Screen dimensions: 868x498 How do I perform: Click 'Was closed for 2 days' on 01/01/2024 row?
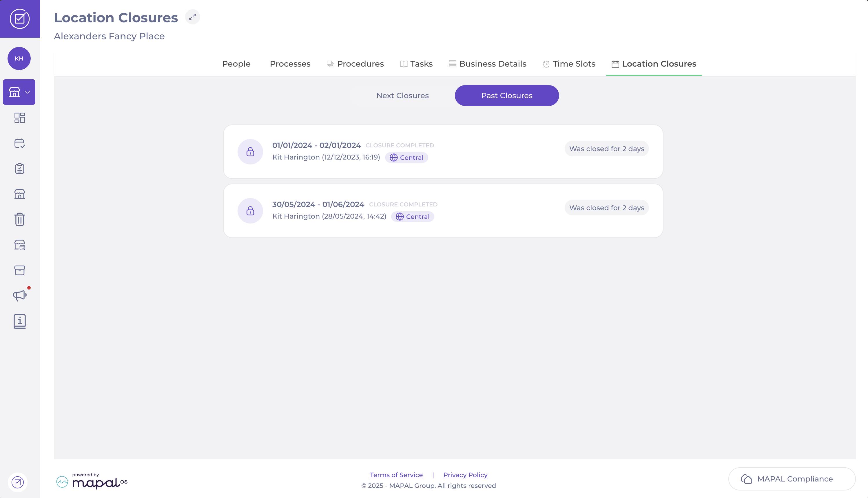coord(607,149)
